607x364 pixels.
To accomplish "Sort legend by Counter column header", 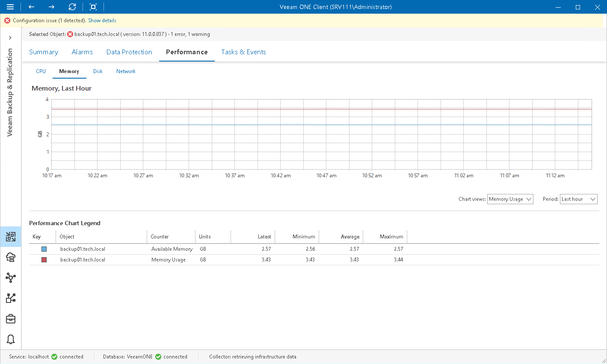I will 171,237.
